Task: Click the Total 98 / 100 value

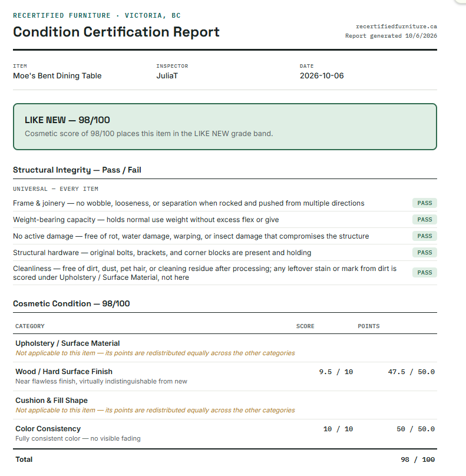Action: 418,460
